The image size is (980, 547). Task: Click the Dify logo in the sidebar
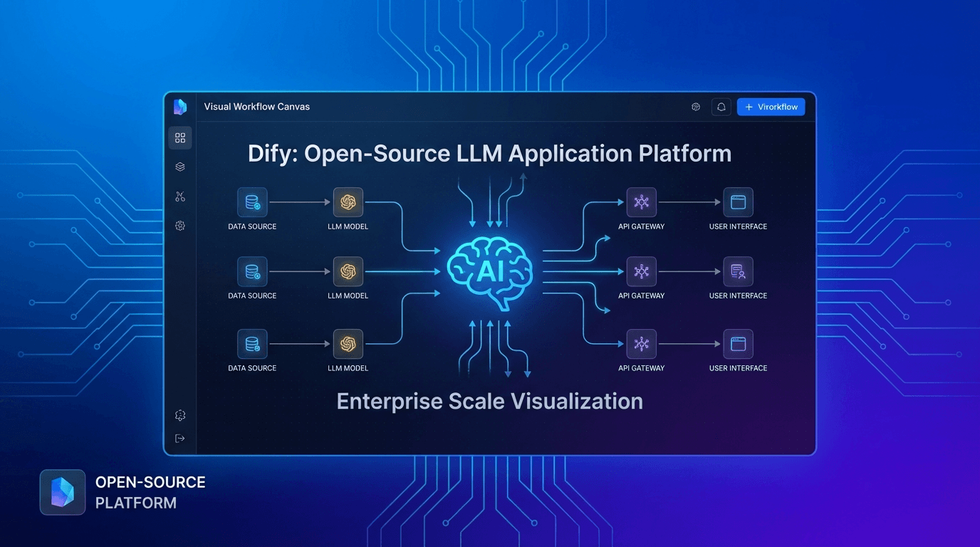(180, 107)
